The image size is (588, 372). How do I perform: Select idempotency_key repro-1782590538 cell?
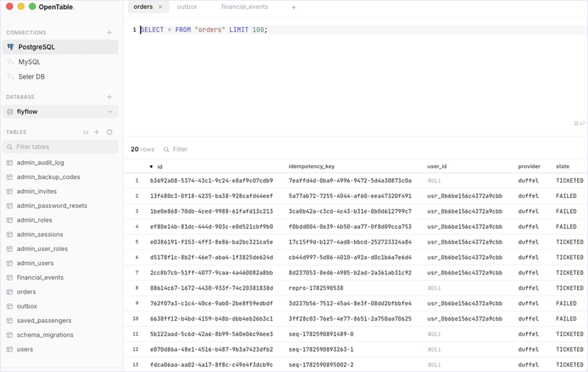316,288
